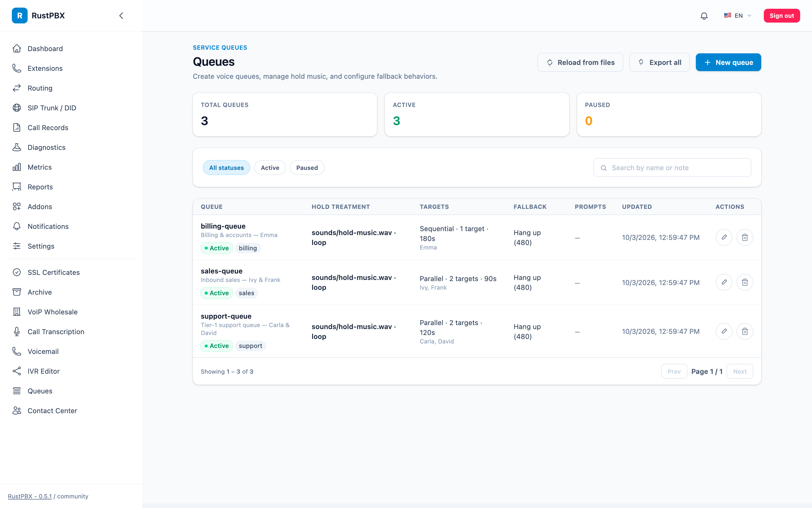
Task: Open Extensions in sidebar
Action: point(71,69)
